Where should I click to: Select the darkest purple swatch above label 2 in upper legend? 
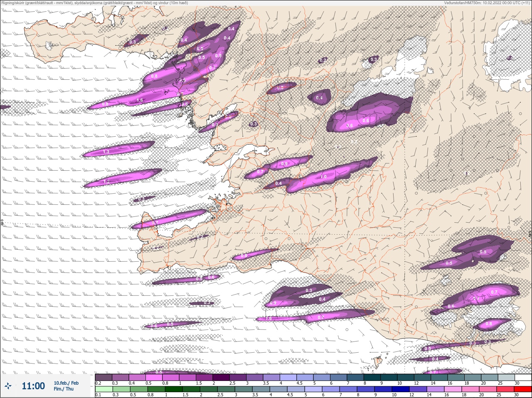click(221, 377)
